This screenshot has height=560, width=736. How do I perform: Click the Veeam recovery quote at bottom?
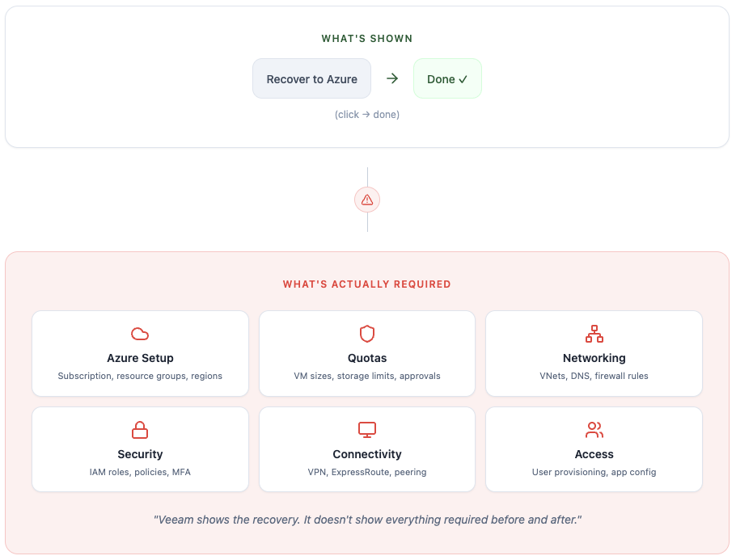[367, 520]
